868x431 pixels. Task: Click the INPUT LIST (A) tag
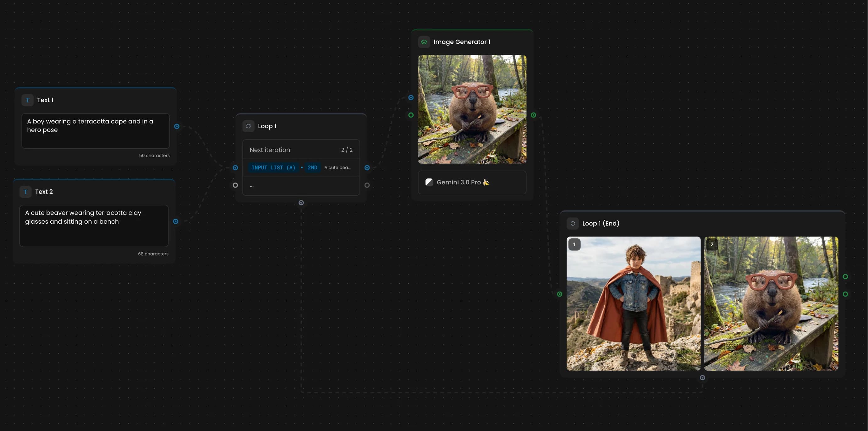click(x=273, y=167)
